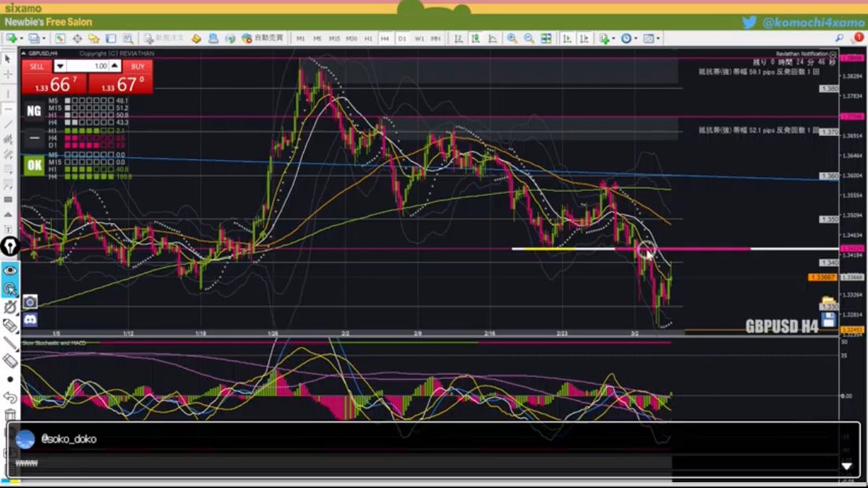This screenshot has height=488, width=868.
Task: Tile chart windows icon
Action: (x=546, y=38)
